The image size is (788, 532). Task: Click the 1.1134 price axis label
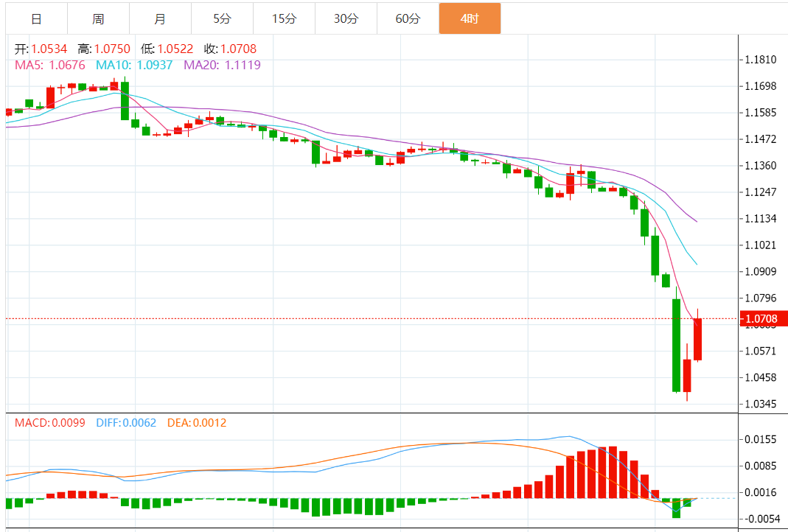(761, 219)
